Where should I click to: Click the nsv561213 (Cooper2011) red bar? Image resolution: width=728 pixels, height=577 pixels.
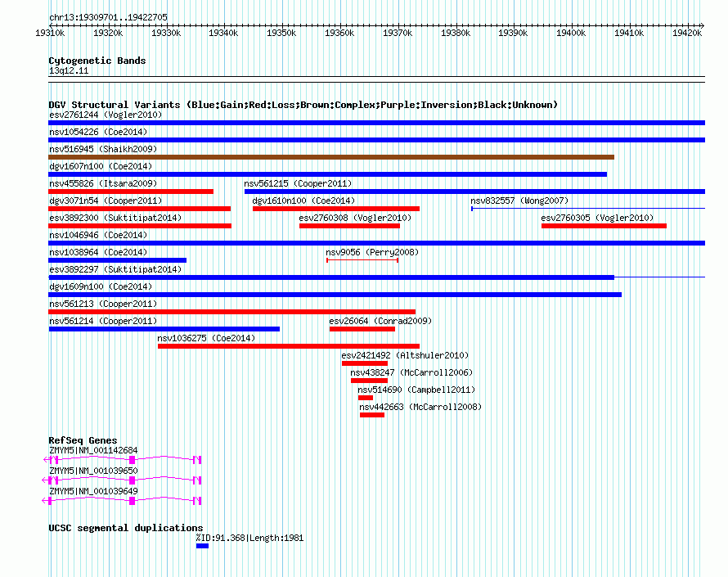232,312
